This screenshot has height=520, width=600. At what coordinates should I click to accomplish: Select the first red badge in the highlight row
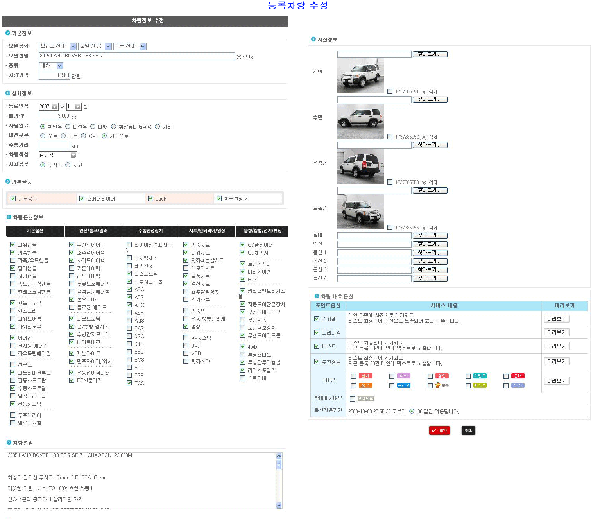coord(366,374)
